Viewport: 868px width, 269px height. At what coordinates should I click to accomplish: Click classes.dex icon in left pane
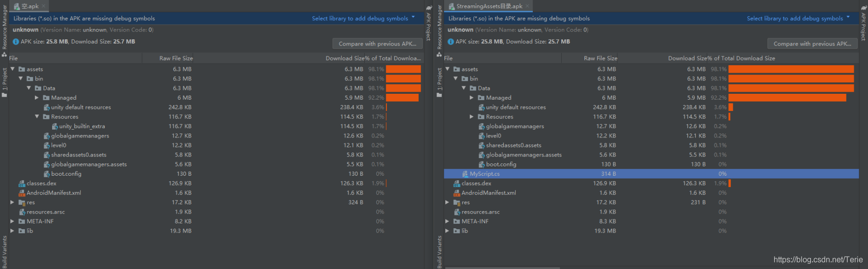coord(22,183)
